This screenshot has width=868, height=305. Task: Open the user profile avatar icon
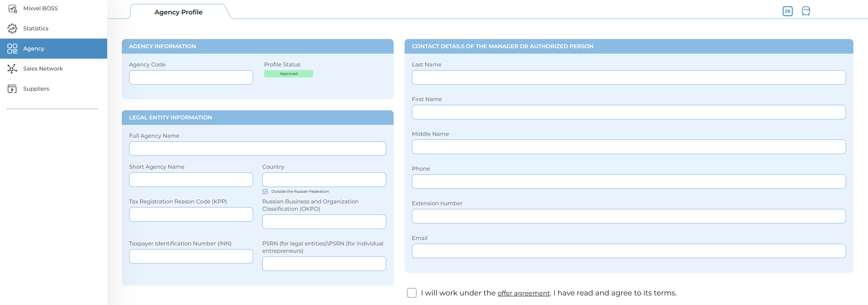point(806,11)
